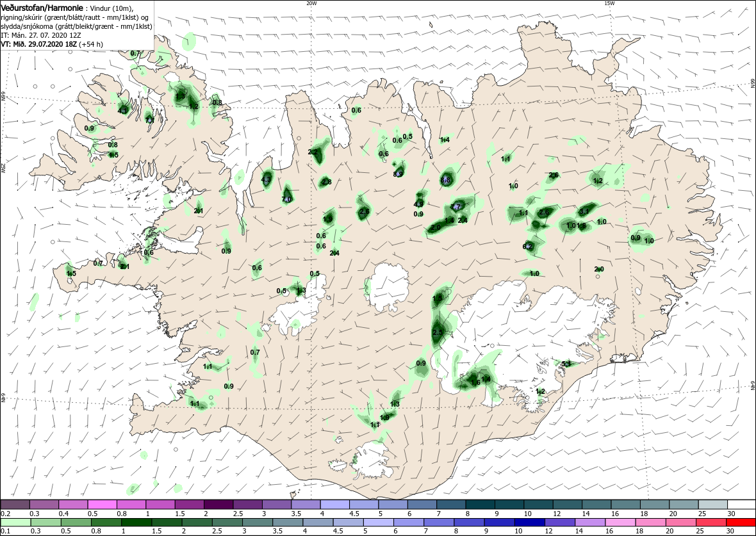Select the deep blue 10 rain-scale swatch
This screenshot has width=756, height=536.
pos(529,523)
